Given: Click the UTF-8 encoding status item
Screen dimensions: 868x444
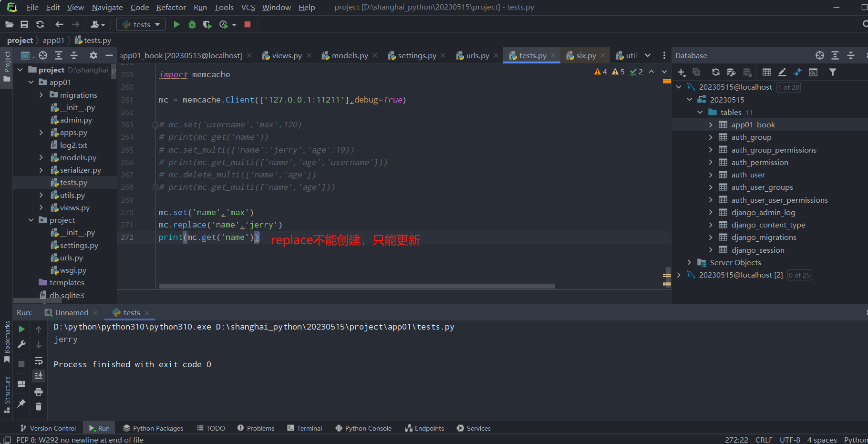Looking at the screenshot, I should (x=790, y=440).
